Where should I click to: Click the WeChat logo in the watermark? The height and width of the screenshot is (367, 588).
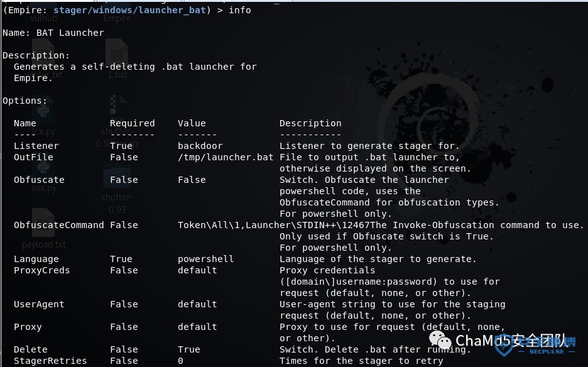click(x=440, y=340)
